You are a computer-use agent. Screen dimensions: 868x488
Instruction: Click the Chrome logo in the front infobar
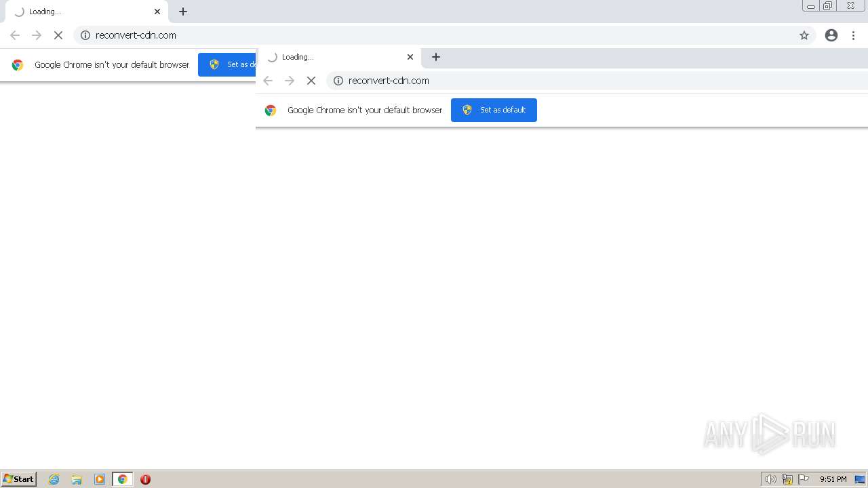click(271, 110)
